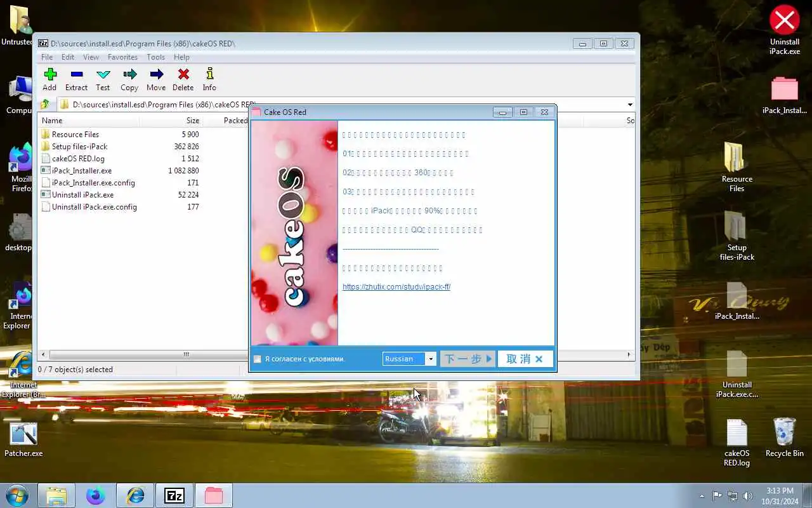Viewport: 812px width, 508px height.
Task: Click the Delete toolbar icon in 7-Zip
Action: point(183,80)
